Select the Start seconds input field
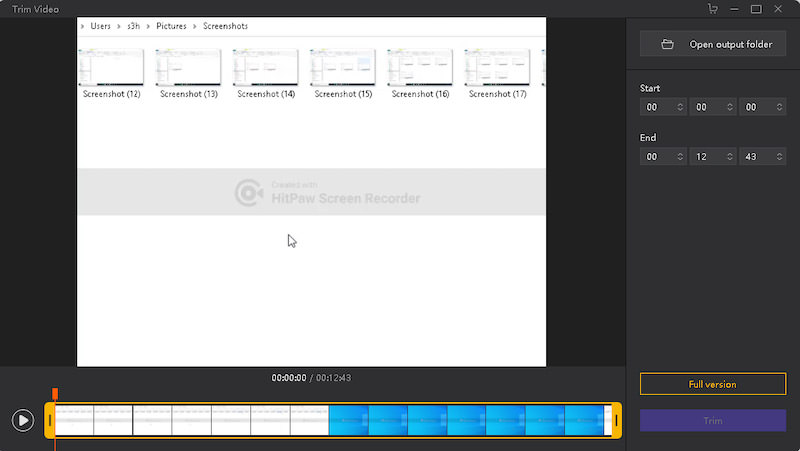Image resolution: width=800 pixels, height=451 pixels. pyautogui.click(x=762, y=107)
